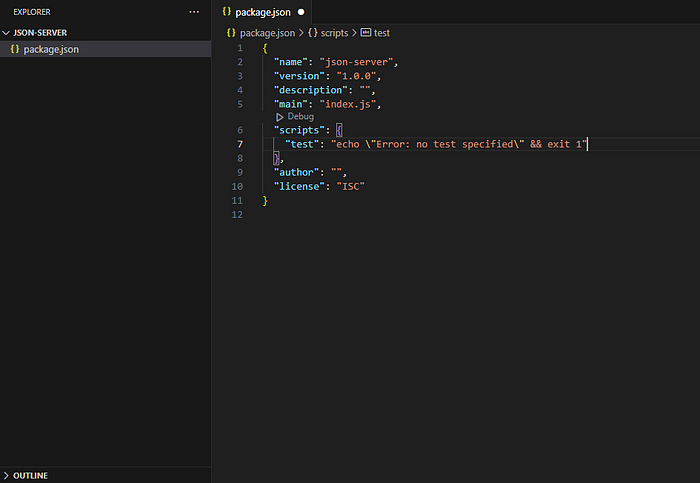Select package.json in the explorer tree
This screenshot has width=700, height=483.
pos(105,49)
